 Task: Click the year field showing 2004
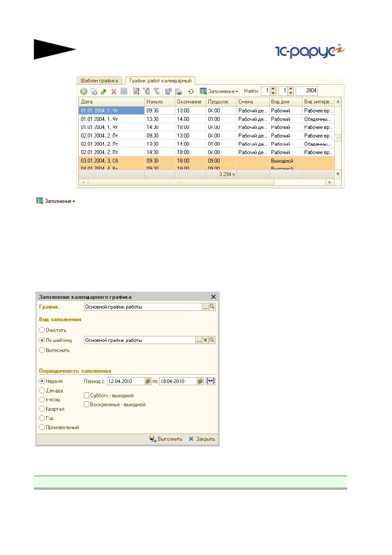point(307,91)
